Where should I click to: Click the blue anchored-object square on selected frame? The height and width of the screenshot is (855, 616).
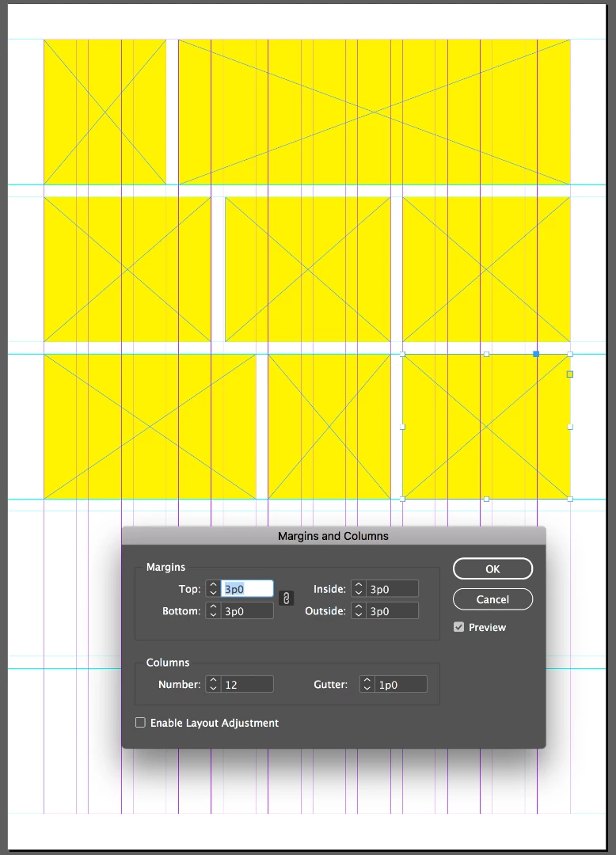pyautogui.click(x=536, y=354)
